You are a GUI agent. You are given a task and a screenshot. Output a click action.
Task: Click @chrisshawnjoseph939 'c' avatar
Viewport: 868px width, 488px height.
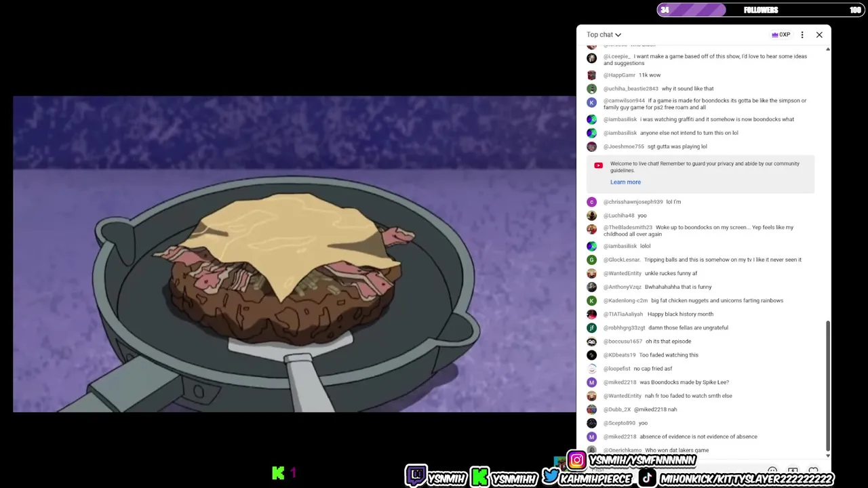click(x=591, y=202)
